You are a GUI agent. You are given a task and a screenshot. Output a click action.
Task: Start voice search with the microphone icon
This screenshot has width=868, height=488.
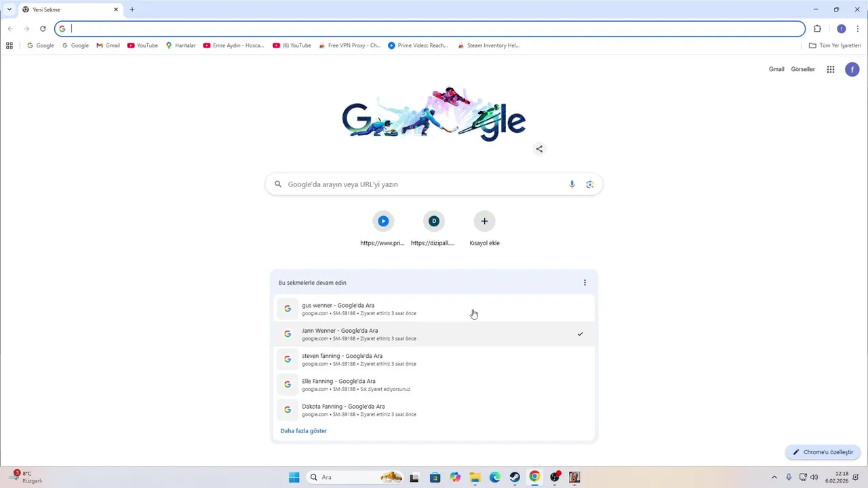click(x=572, y=184)
